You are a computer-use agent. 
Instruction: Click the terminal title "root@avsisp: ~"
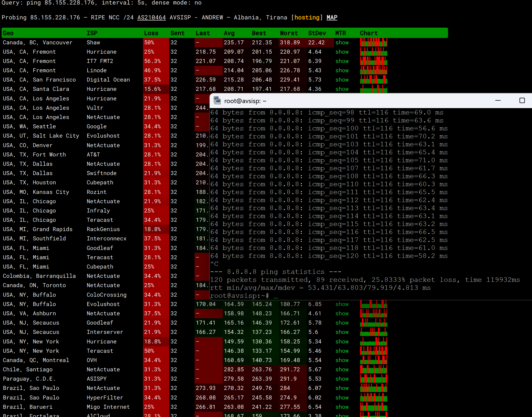point(245,101)
